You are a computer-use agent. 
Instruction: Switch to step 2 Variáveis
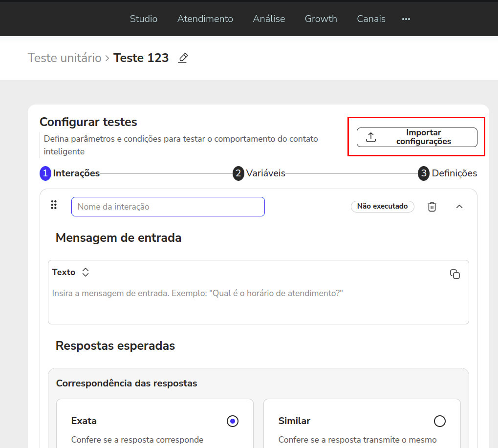tap(260, 173)
